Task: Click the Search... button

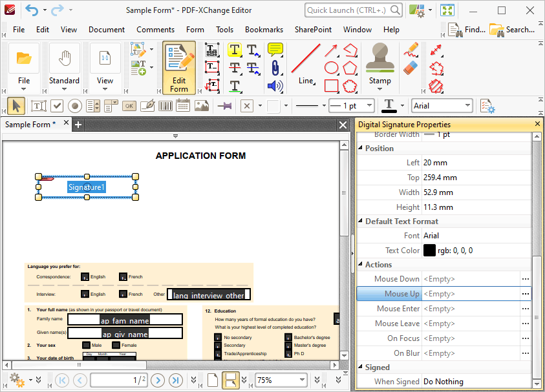Action: pos(512,30)
